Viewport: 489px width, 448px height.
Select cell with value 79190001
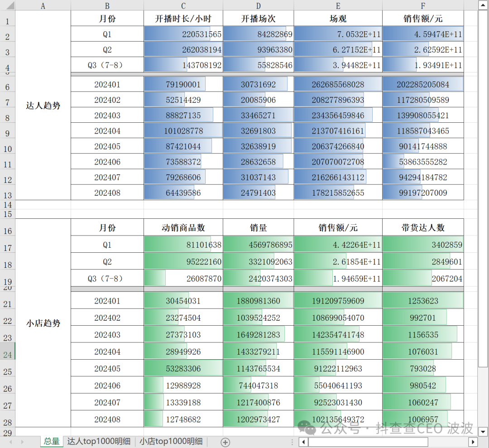[183, 84]
